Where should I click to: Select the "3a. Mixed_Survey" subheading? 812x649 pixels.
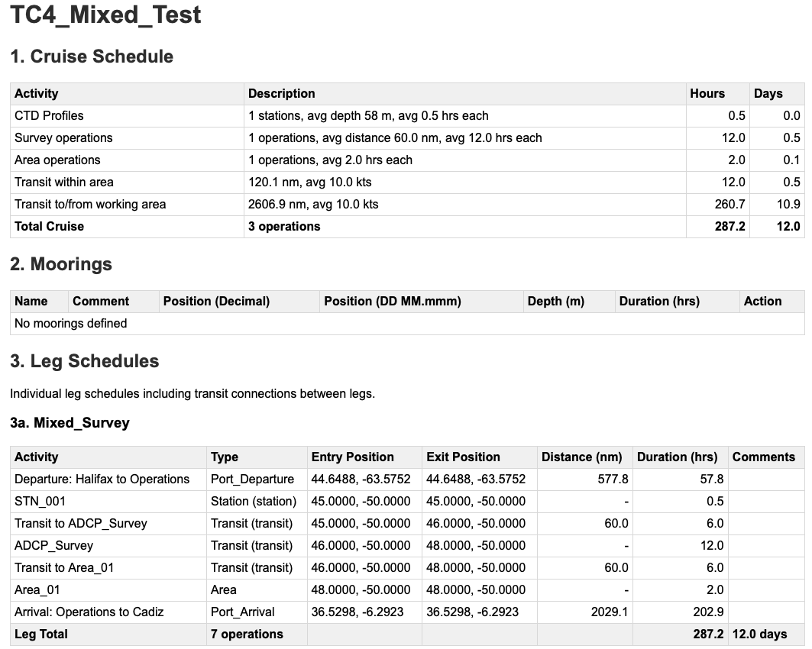tap(70, 423)
